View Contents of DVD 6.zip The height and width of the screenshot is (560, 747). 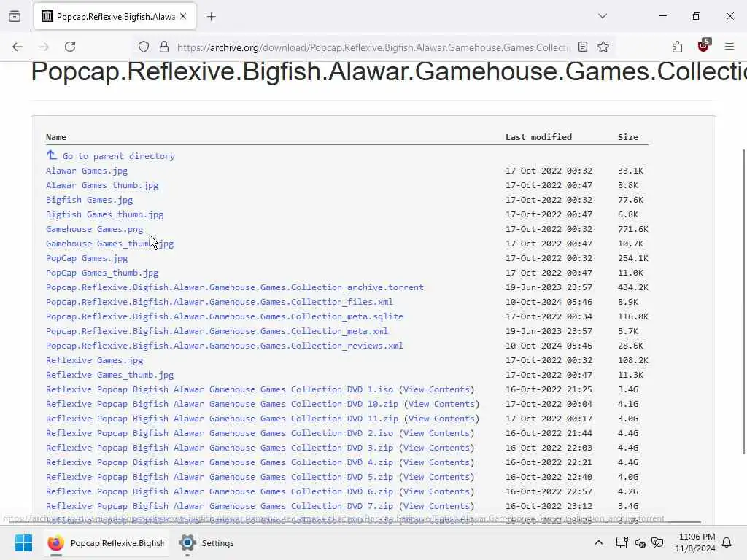pos(436,491)
